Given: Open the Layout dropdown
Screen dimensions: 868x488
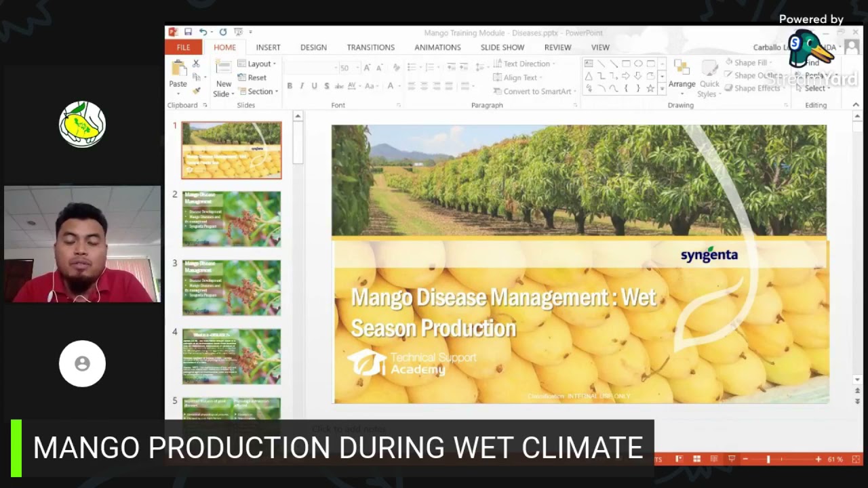Looking at the screenshot, I should tap(257, 64).
